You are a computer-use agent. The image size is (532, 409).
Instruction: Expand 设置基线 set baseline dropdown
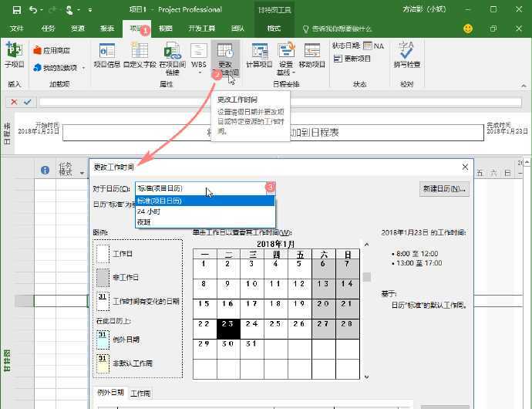pos(286,69)
